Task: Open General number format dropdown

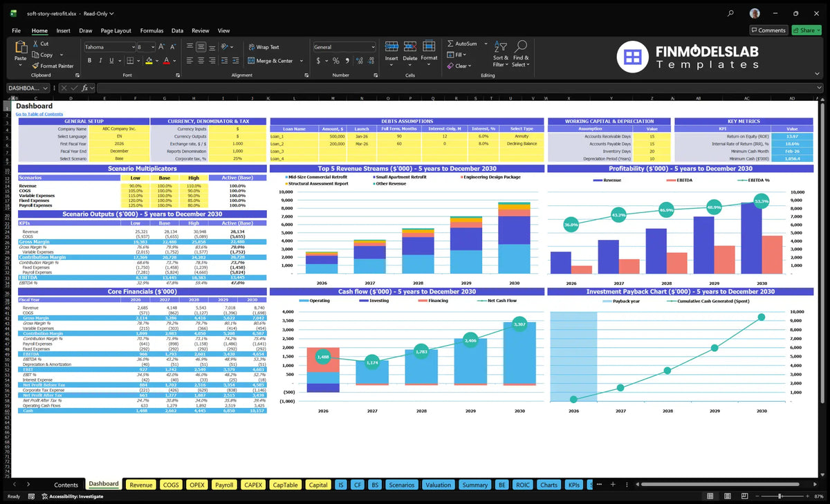Action: coord(372,47)
